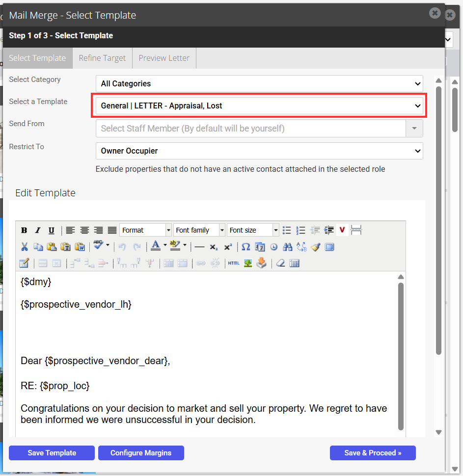
Task: Insert a horizontal rule
Action: pos(199,247)
